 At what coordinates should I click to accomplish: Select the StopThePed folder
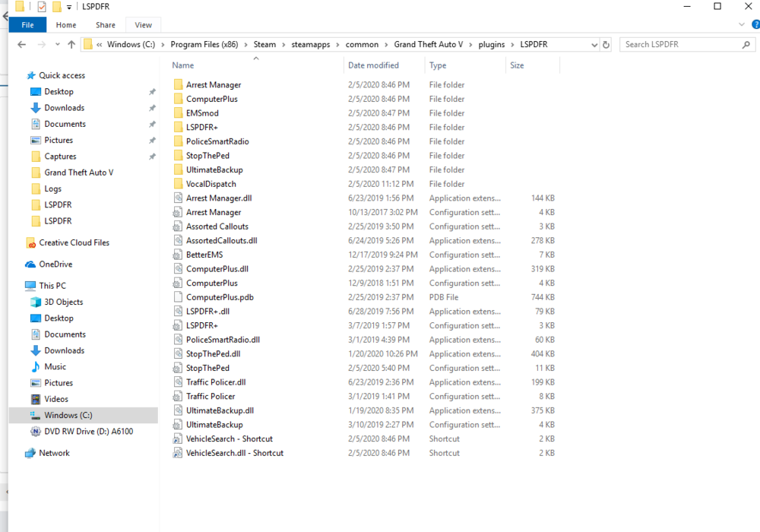(x=207, y=156)
